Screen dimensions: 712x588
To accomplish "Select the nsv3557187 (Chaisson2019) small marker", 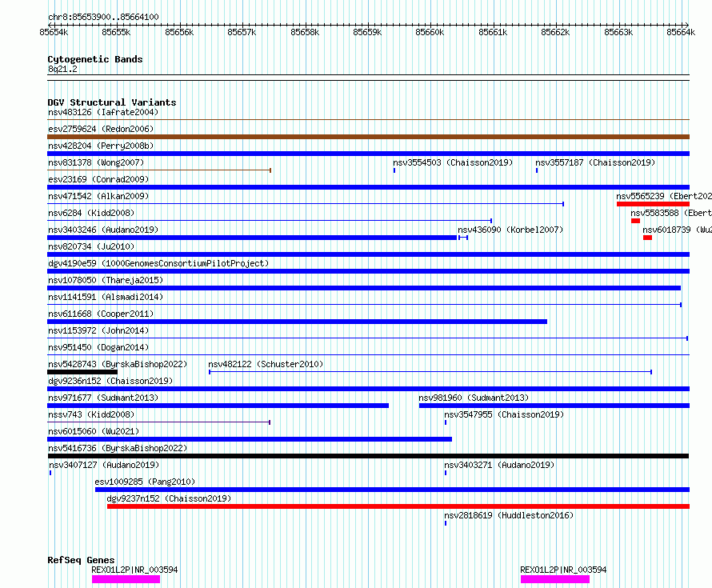I will 537,170.
